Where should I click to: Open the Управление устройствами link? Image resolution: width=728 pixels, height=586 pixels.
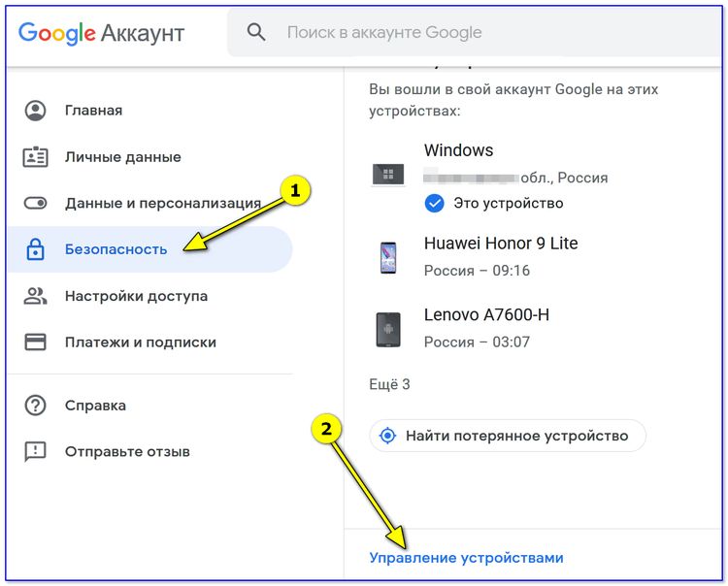[x=466, y=558]
